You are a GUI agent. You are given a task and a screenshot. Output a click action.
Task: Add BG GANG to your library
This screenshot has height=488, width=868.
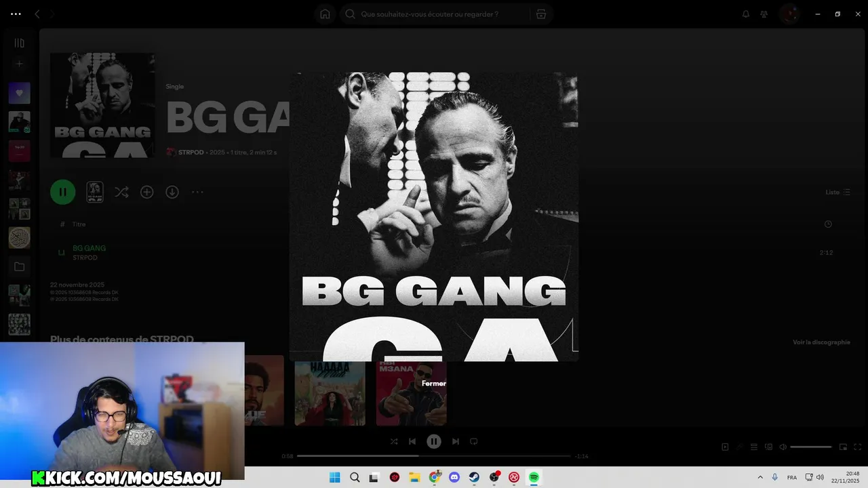point(146,192)
